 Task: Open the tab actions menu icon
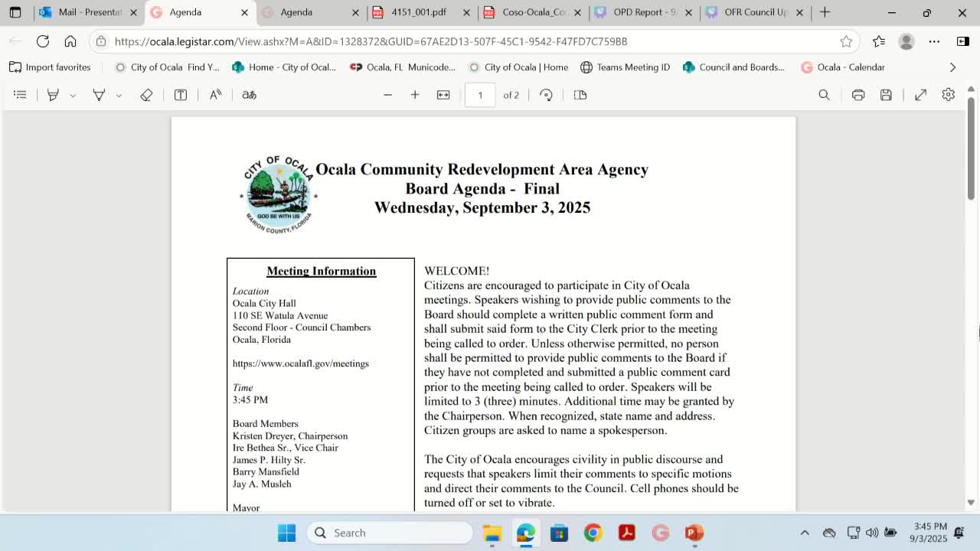(x=15, y=12)
